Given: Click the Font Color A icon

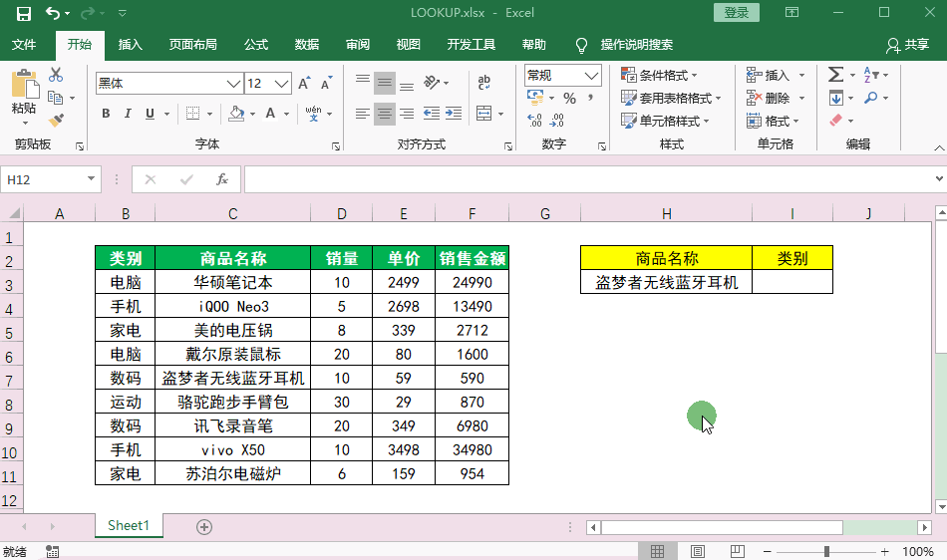Looking at the screenshot, I should point(270,113).
